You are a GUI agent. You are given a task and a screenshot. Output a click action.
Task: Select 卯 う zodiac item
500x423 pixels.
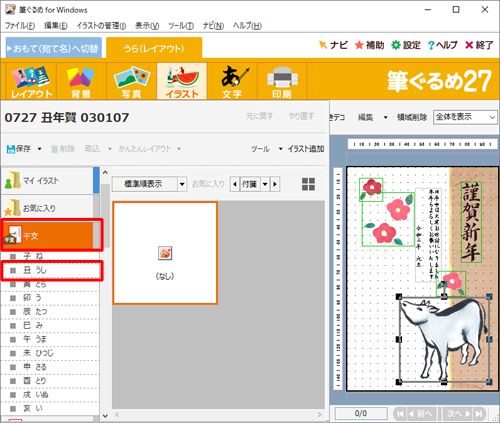pos(50,298)
